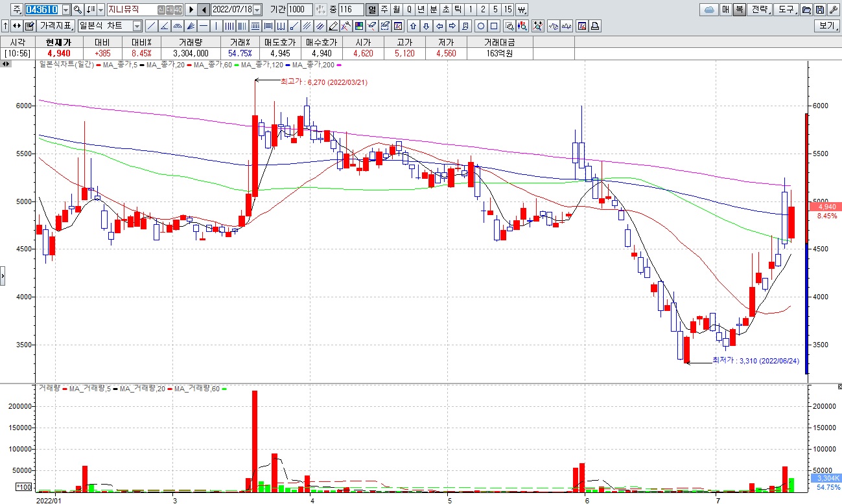Open the 일본식 차트 chart type dropdown
Screen dimensions: 842x504
[x=137, y=26]
